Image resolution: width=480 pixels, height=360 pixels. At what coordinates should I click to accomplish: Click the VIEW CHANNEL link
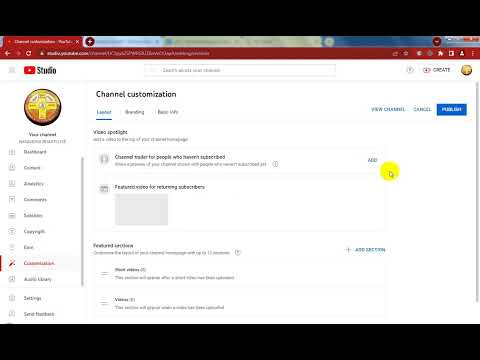pos(388,109)
